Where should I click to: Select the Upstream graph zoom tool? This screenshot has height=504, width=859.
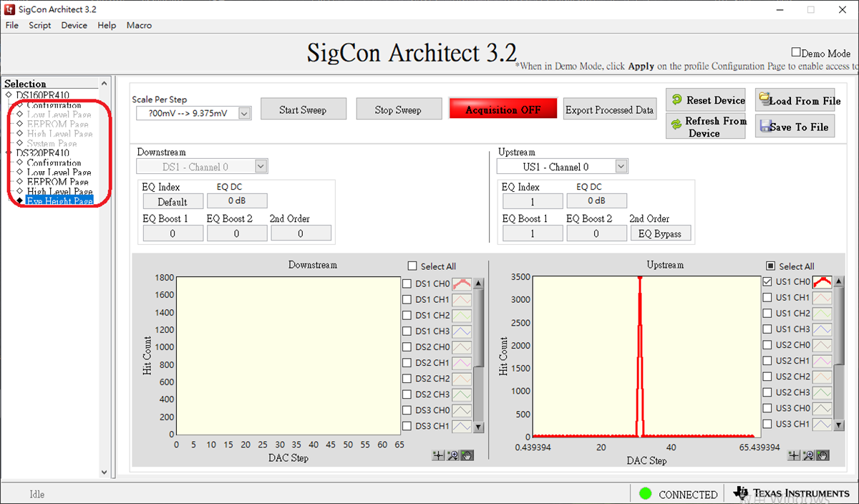[x=808, y=455]
